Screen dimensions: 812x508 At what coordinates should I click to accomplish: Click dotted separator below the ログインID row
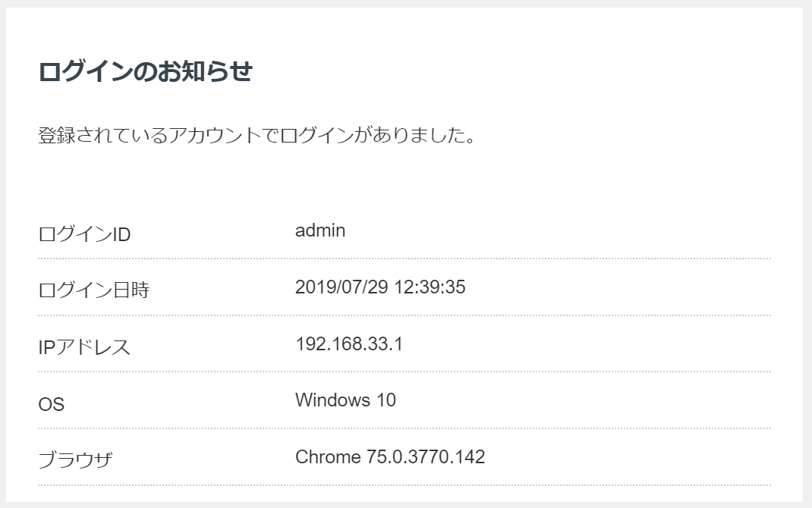404,259
